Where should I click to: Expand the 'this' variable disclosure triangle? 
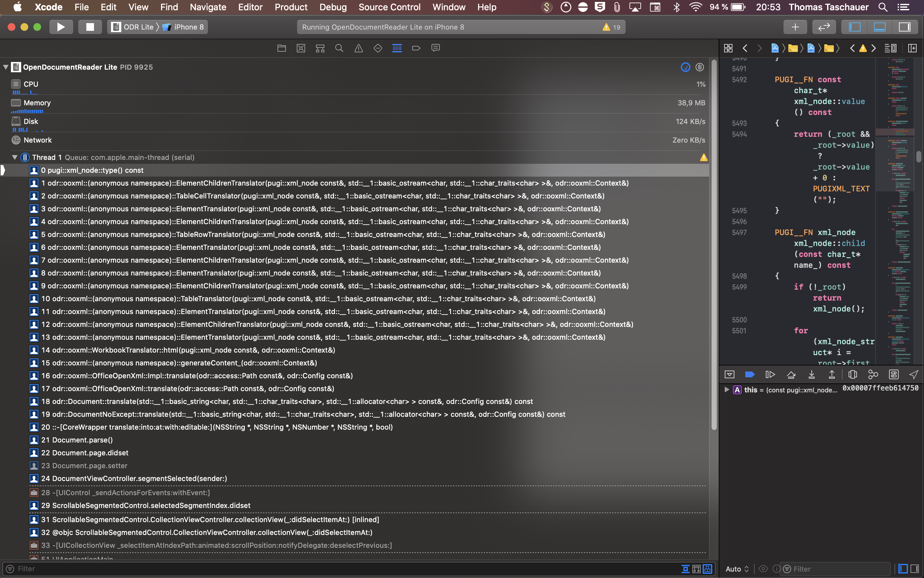727,390
